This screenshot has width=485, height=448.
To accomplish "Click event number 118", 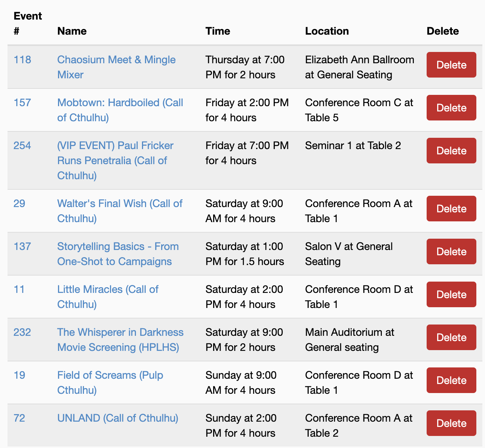I will [x=22, y=60].
